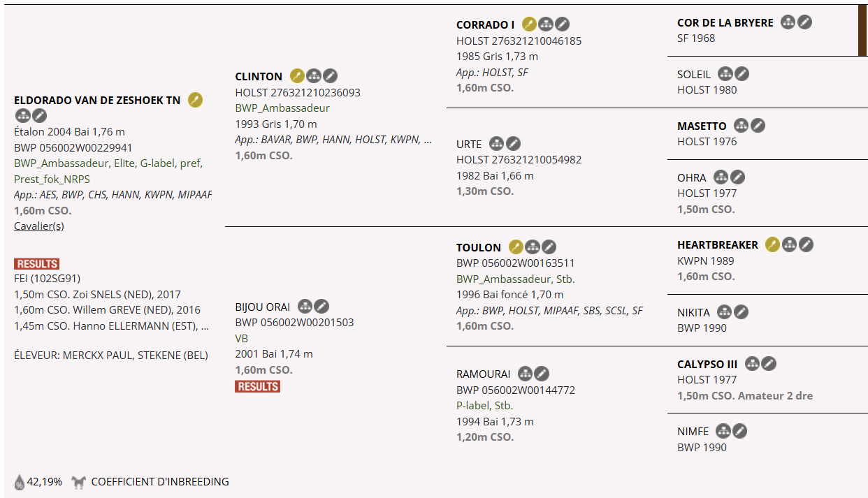
Task: Click the edit pencil icon beside Ramourai
Action: pyautogui.click(x=542, y=374)
